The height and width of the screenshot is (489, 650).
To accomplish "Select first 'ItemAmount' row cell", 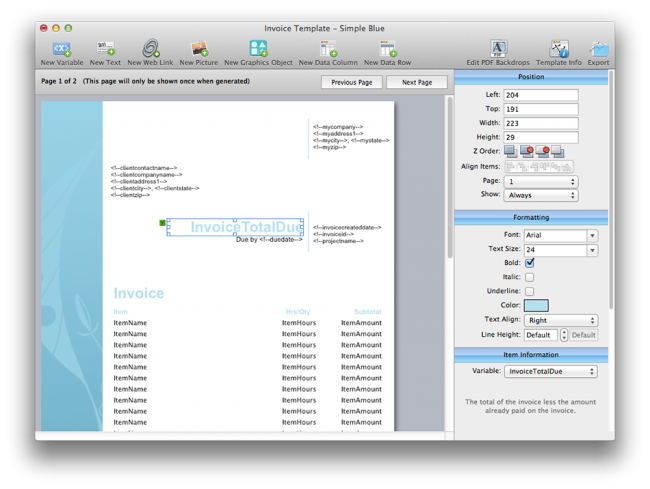I will [361, 323].
